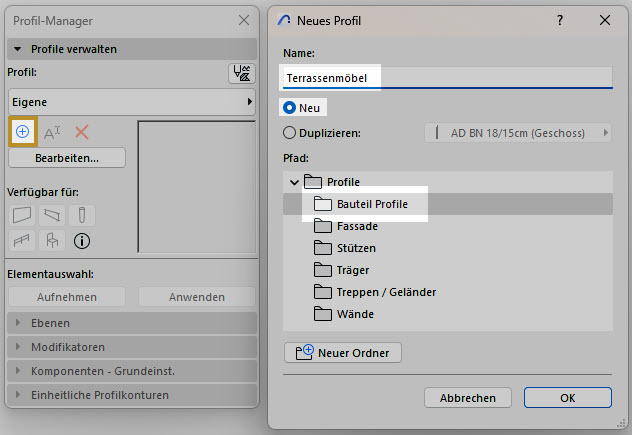Click the profile filter icon beside Profil
The image size is (632, 435).
pyautogui.click(x=241, y=73)
